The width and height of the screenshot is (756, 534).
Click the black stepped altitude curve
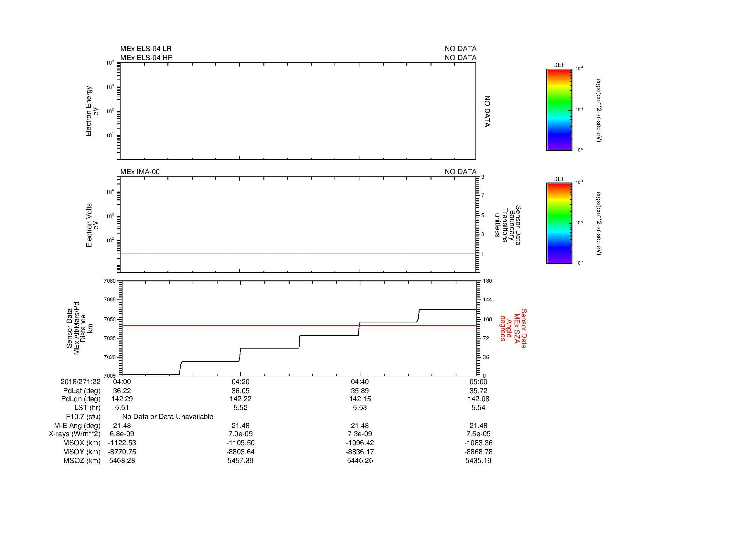point(299,341)
